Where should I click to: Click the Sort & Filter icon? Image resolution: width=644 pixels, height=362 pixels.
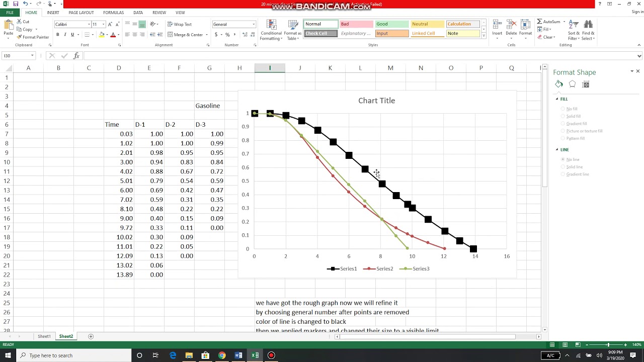coord(573,30)
